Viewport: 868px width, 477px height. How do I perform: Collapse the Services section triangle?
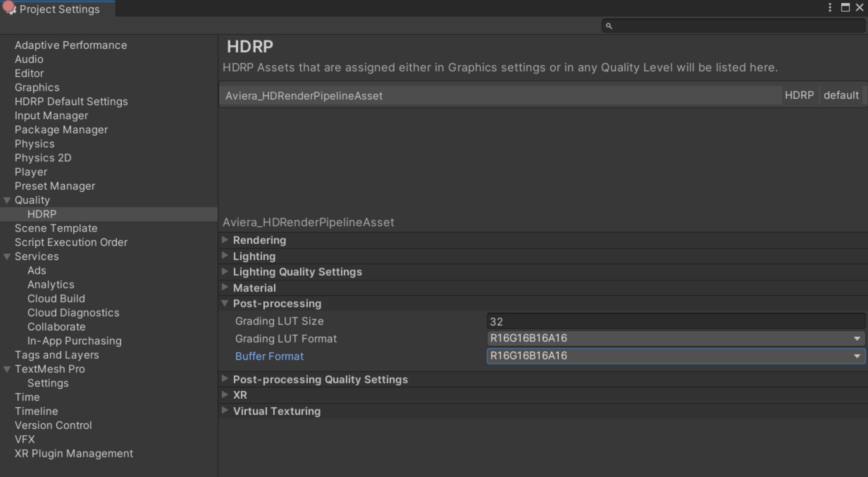pyautogui.click(x=6, y=256)
